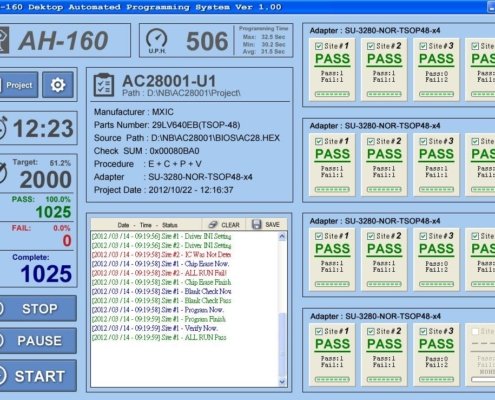Click the blue Complete count 1025
Viewport: 495px width, 400px height.
coord(46,274)
